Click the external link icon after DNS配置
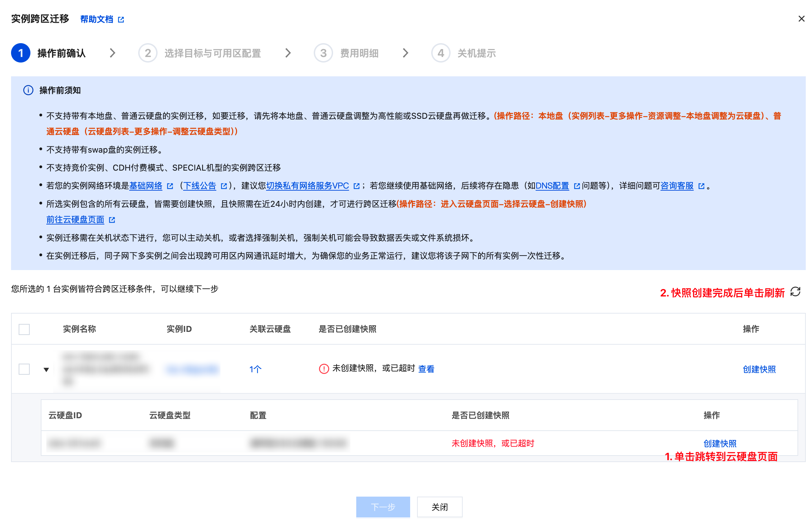The width and height of the screenshot is (812, 527). (577, 186)
